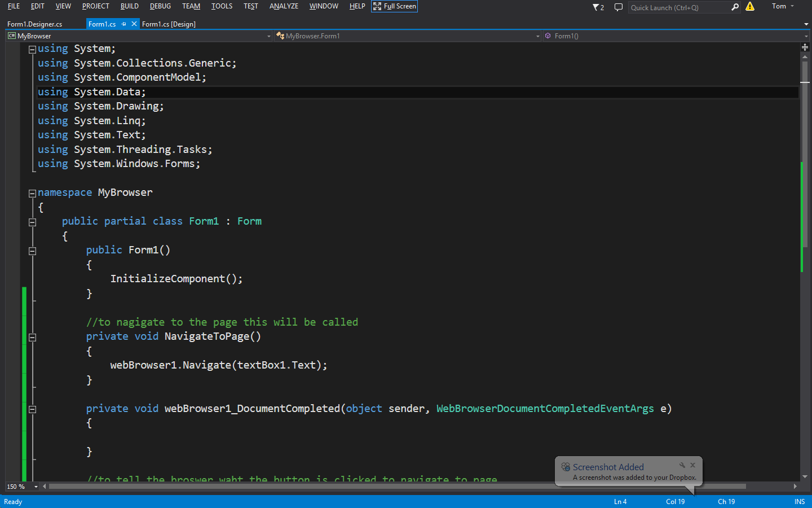Click the yellow warning triangle icon
The image size is (812, 508).
click(x=750, y=6)
